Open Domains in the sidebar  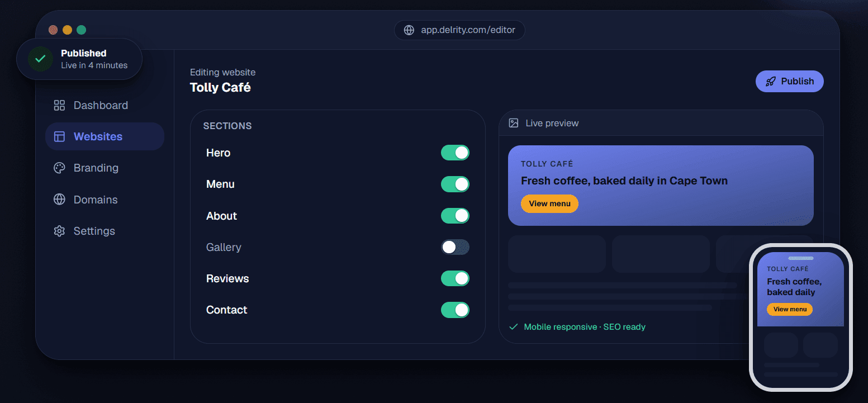click(x=105, y=200)
